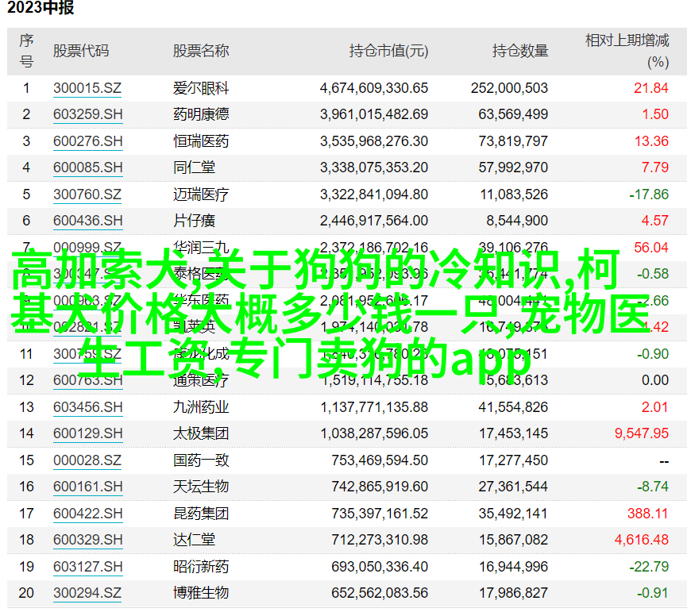This screenshot has width=687, height=616.
Task: Click the 4,616.48 change value
Action: 642,540
